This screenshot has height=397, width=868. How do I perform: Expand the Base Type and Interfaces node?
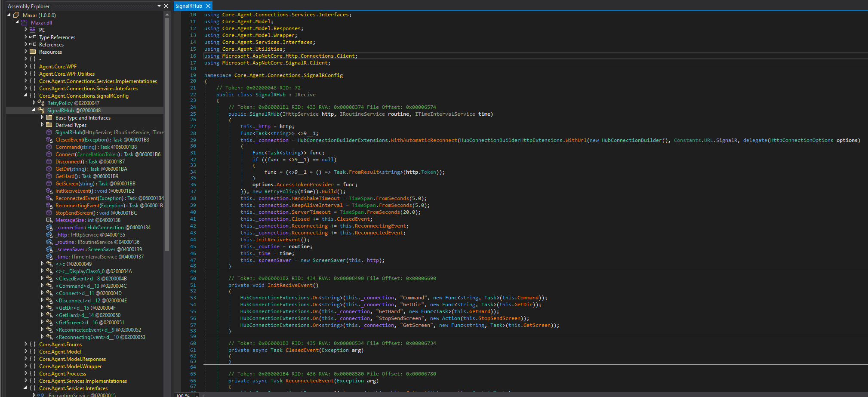click(x=42, y=117)
